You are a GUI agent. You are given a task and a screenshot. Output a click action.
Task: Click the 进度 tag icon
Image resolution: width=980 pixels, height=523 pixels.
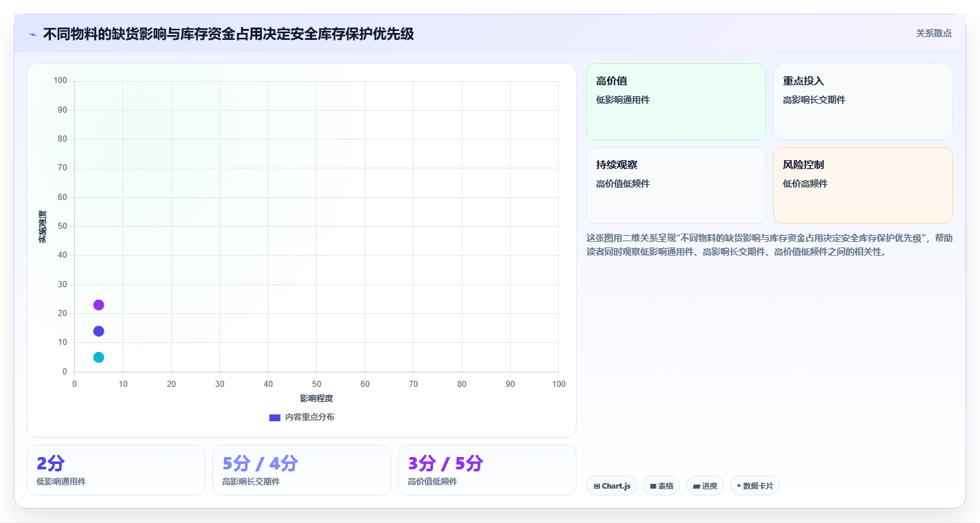click(696, 486)
